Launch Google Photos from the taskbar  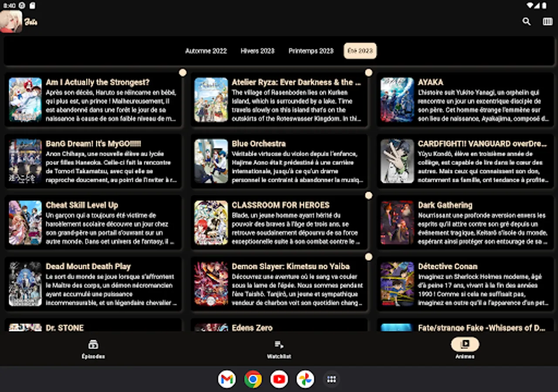click(x=305, y=379)
